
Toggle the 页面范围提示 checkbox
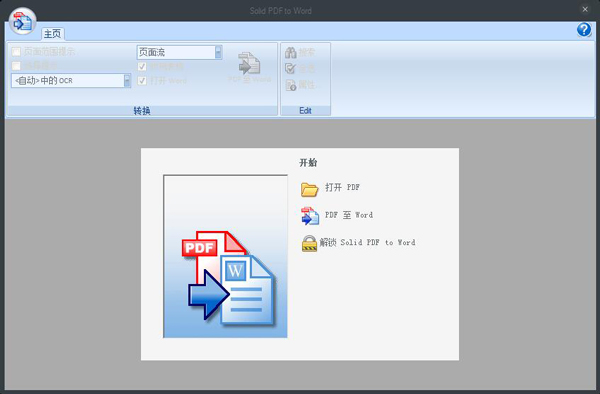click(x=16, y=52)
